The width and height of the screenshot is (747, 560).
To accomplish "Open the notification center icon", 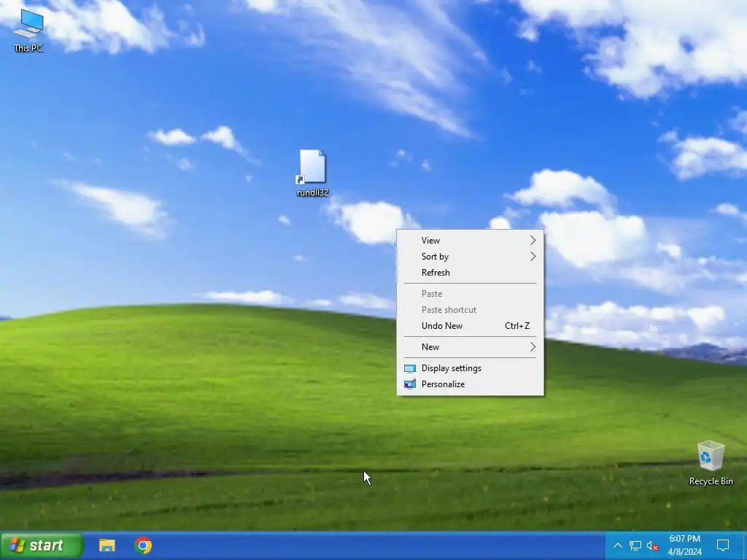I will 723,545.
